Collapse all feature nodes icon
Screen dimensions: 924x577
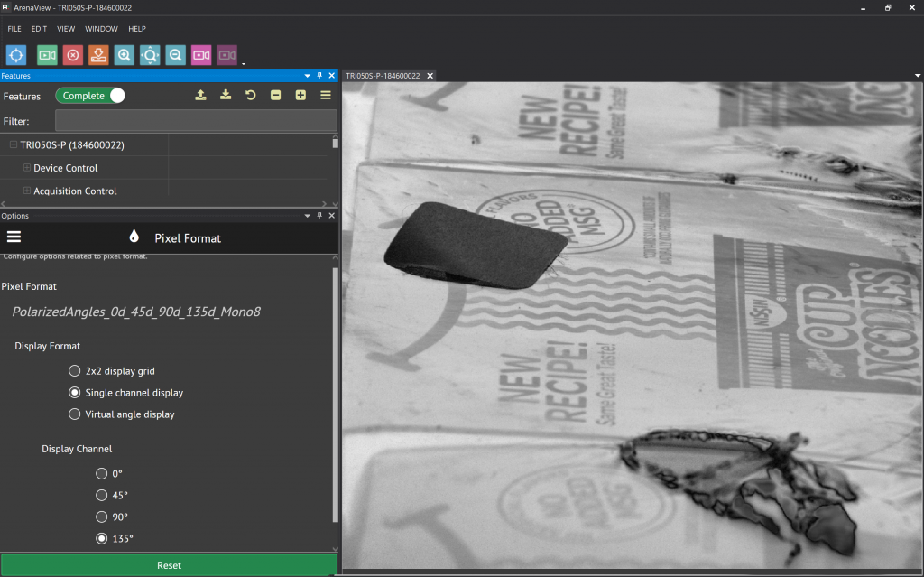[x=275, y=95]
